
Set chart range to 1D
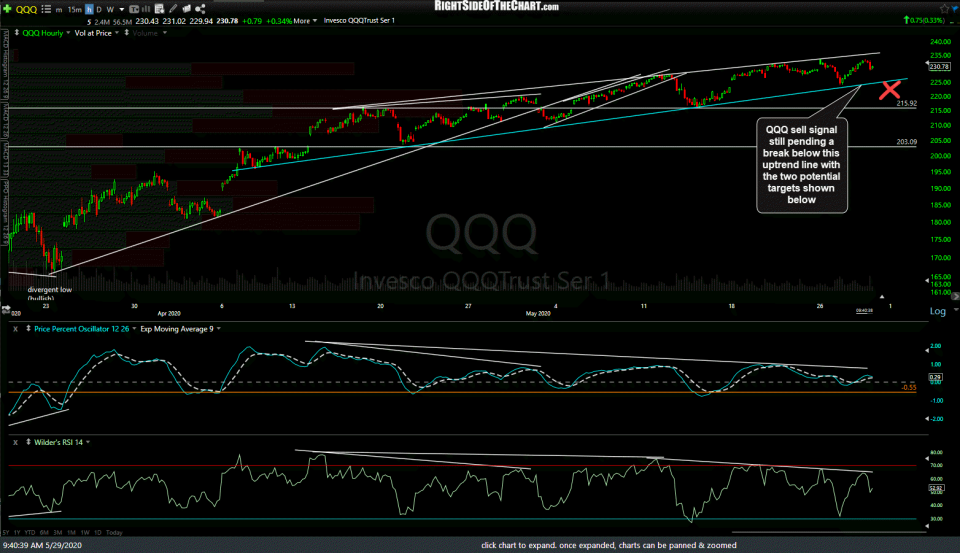tap(97, 532)
